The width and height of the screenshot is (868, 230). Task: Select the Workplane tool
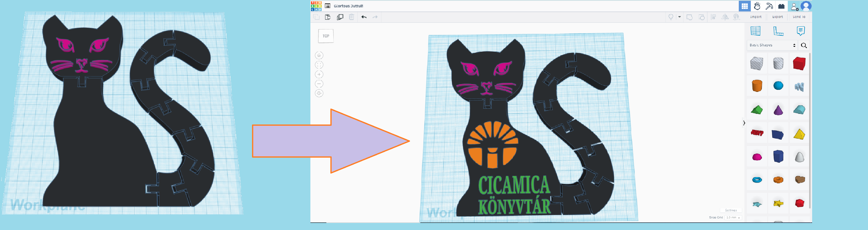pyautogui.click(x=756, y=31)
